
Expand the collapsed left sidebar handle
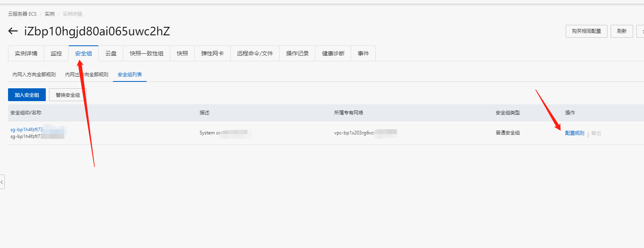point(2,182)
